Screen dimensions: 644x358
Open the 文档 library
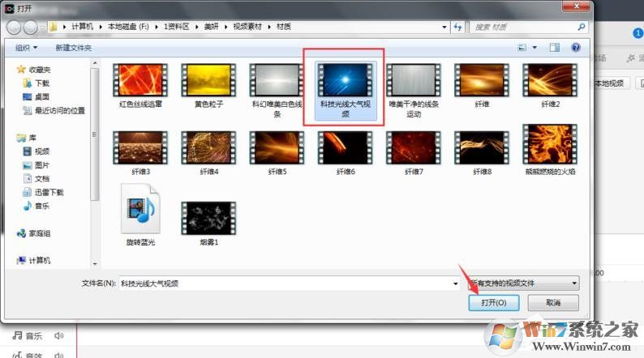click(x=36, y=179)
